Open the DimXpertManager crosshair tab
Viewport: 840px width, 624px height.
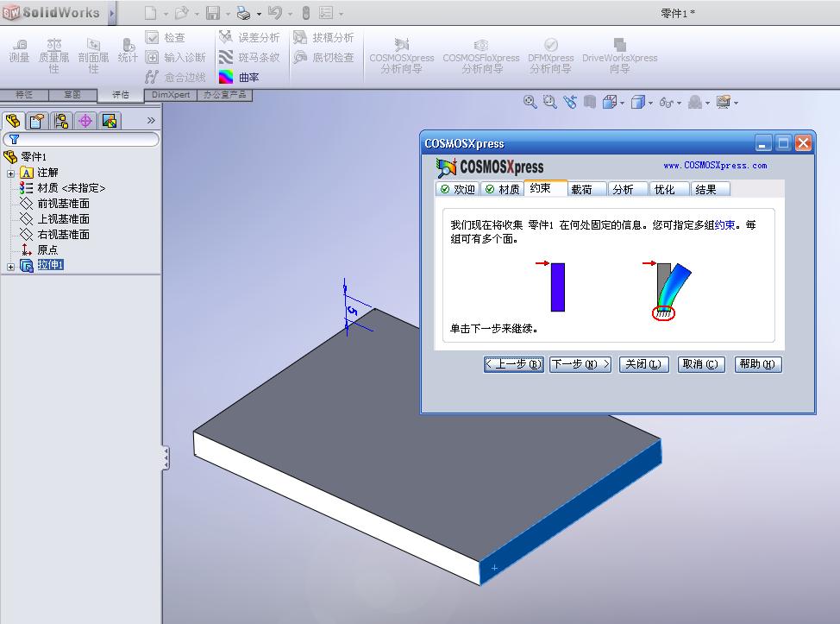pyautogui.click(x=85, y=121)
